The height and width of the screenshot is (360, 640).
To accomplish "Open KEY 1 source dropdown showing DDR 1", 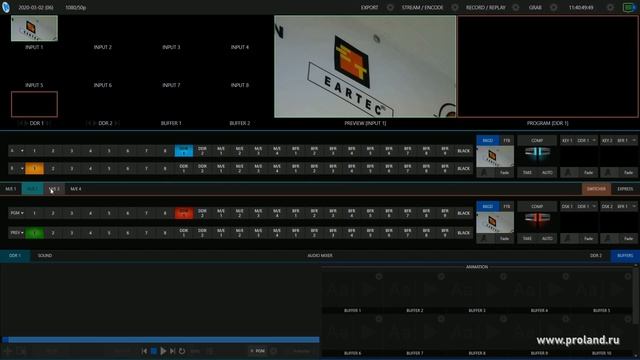I will point(586,140).
